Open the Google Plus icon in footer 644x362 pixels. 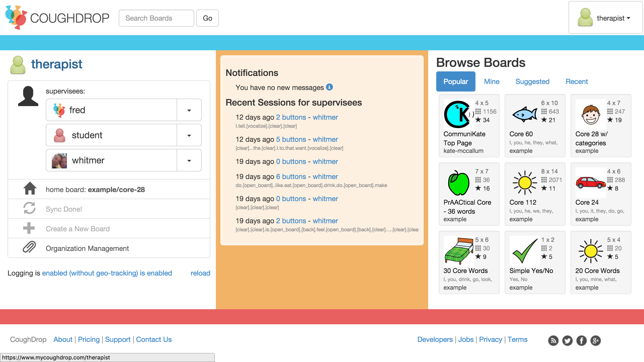point(595,341)
